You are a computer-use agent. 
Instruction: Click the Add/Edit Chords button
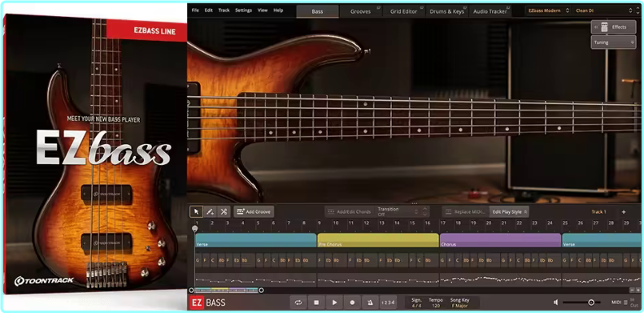pos(350,212)
